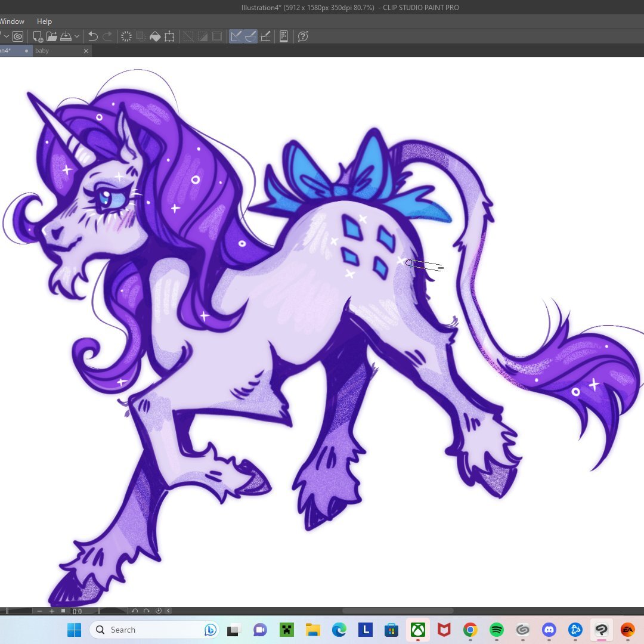
Task: Click the Clear Outside Selection icon
Action: 141,36
